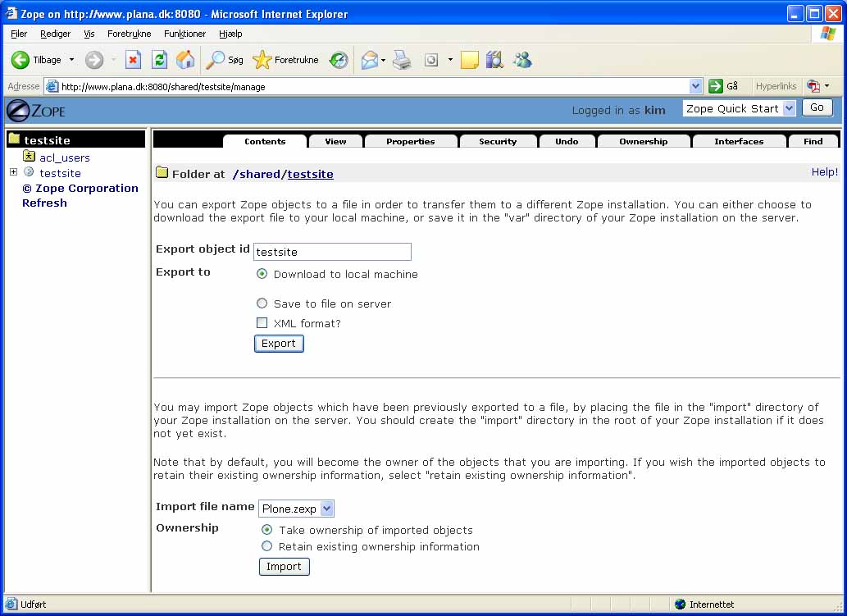Screen dimensions: 847x616
Task: Click the Export object id field
Action: point(332,252)
